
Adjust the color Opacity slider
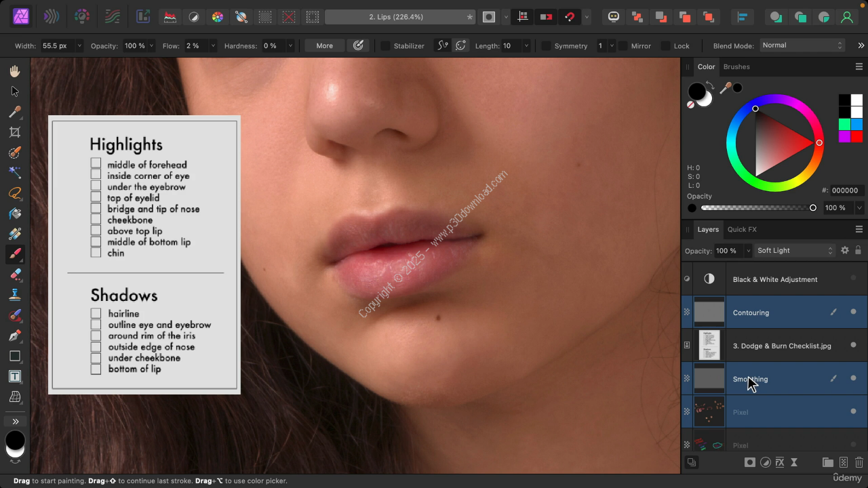pos(757,207)
